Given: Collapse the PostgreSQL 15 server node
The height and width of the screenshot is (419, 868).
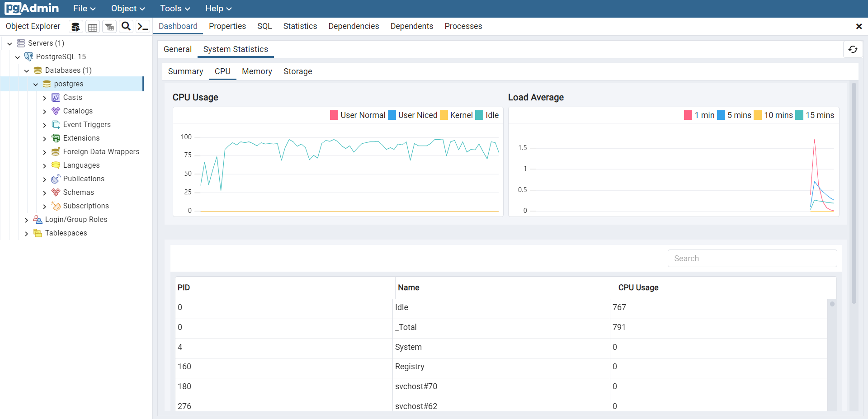Looking at the screenshot, I should 18,57.
